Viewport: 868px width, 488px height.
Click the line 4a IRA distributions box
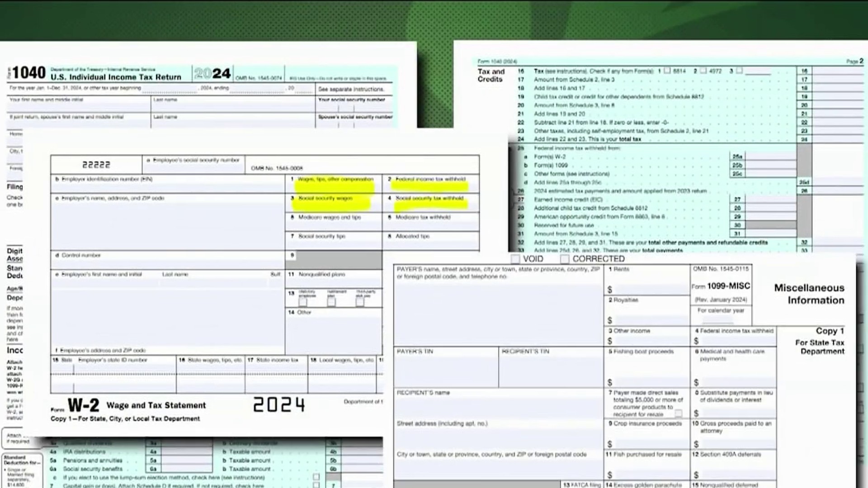tap(187, 451)
